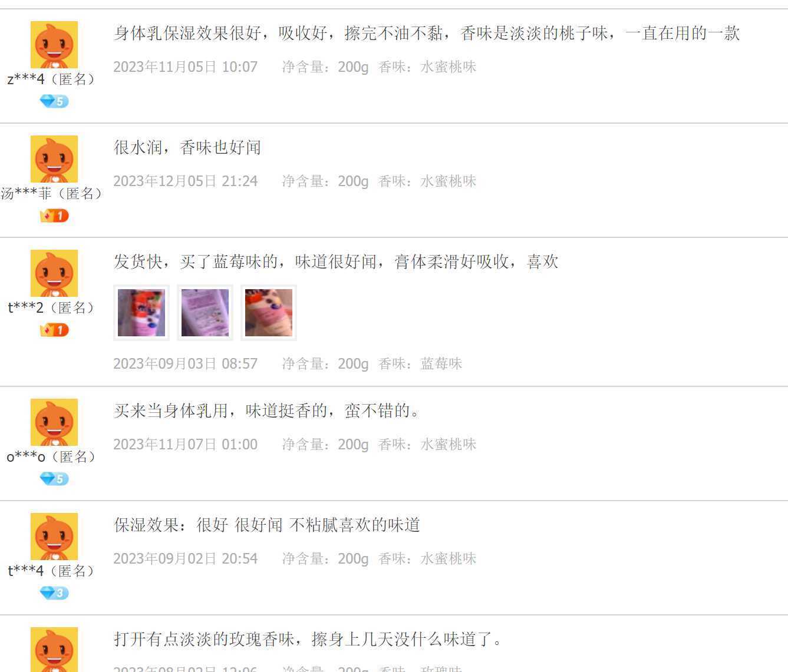Click avatar of reviewer t***4
This screenshot has width=788, height=672.
[54, 537]
